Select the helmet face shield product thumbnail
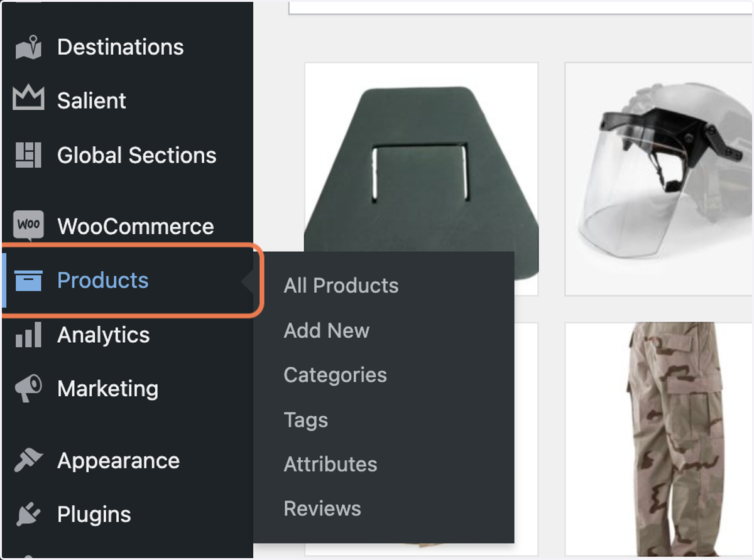The width and height of the screenshot is (754, 560). [659, 179]
